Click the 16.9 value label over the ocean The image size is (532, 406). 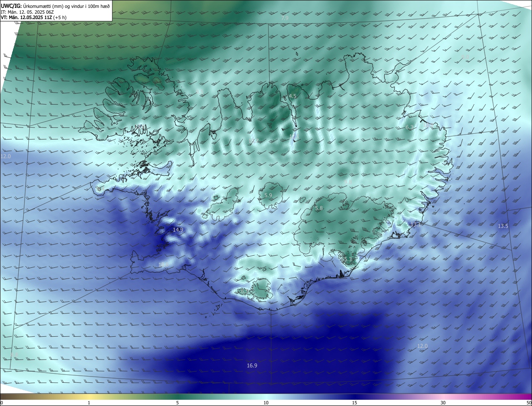pos(252,366)
